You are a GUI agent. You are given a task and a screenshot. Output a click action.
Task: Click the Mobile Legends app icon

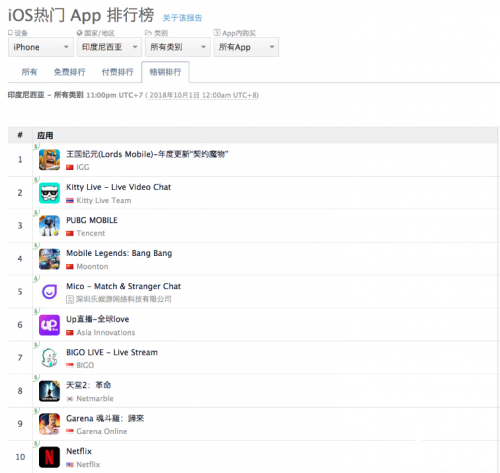click(49, 259)
